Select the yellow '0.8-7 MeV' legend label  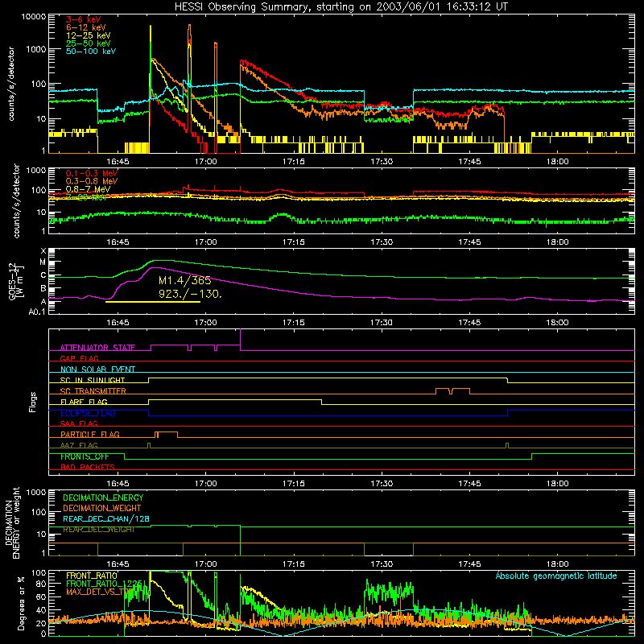pyautogui.click(x=88, y=189)
